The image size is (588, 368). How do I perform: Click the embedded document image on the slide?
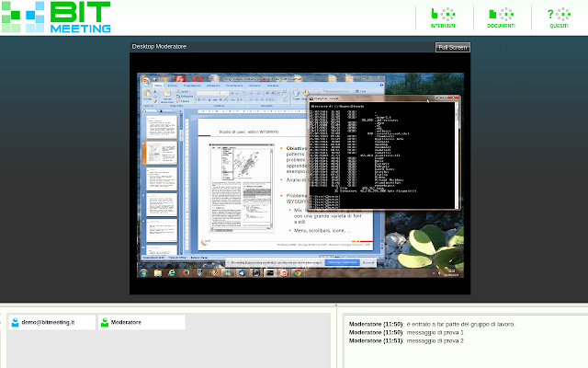[x=242, y=188]
